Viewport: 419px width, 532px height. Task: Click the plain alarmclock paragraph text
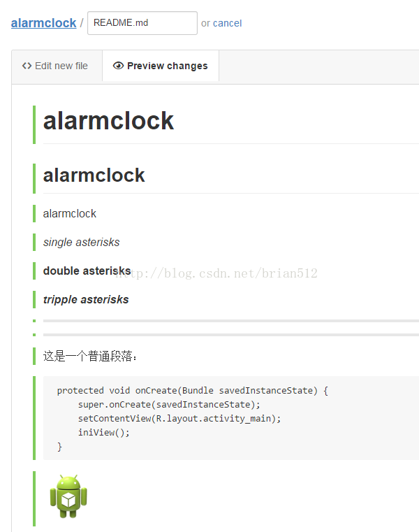pyautogui.click(x=70, y=214)
